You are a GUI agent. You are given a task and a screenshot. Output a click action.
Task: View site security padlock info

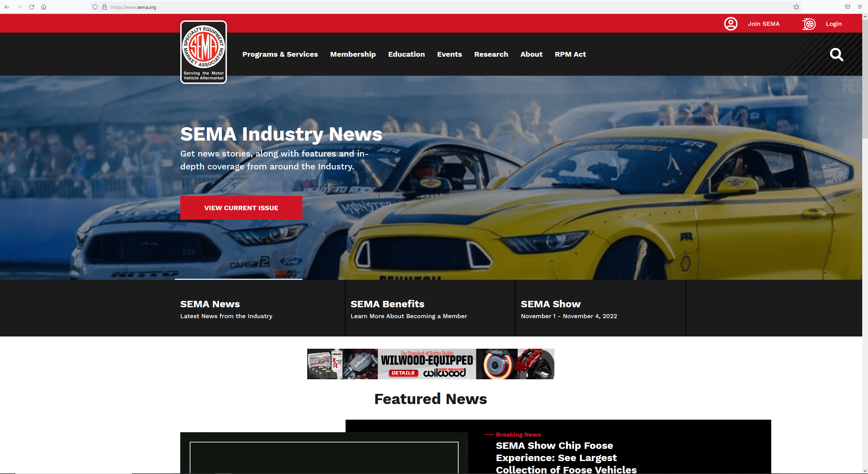105,7
